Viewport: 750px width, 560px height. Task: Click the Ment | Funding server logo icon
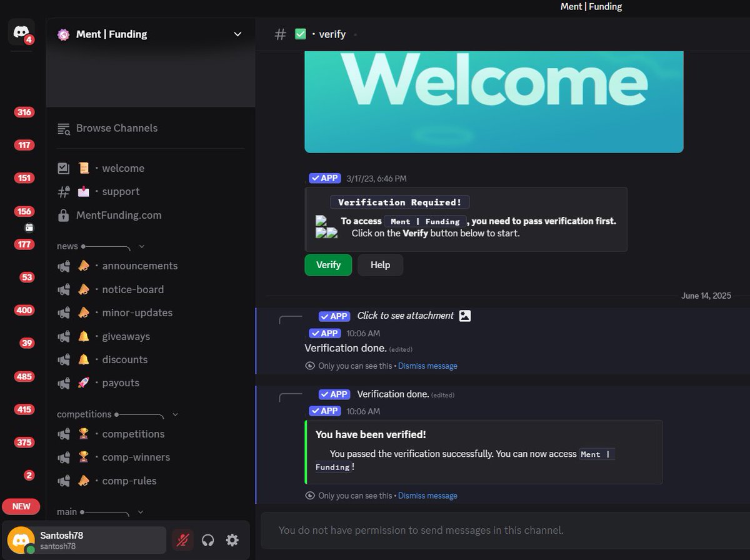63,34
